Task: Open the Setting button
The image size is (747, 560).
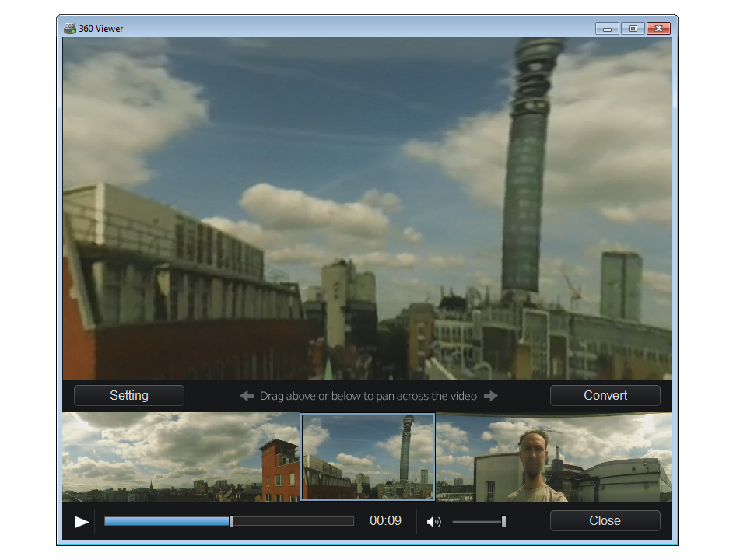Action: click(128, 395)
